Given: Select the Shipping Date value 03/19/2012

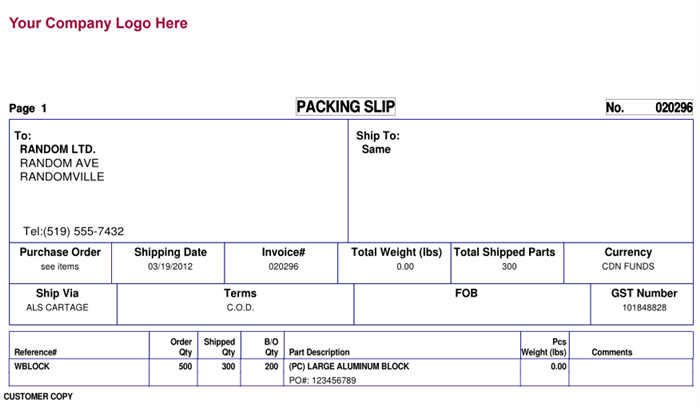Looking at the screenshot, I should click(170, 267).
